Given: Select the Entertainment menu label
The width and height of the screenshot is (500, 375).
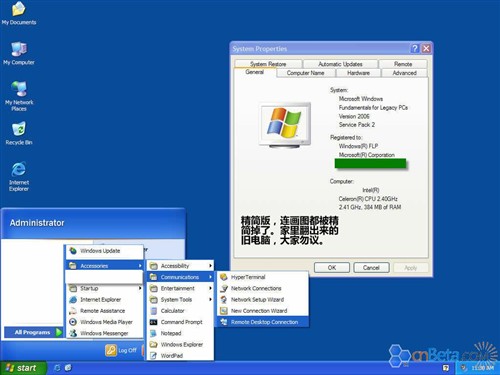Looking at the screenshot, I should [177, 288].
